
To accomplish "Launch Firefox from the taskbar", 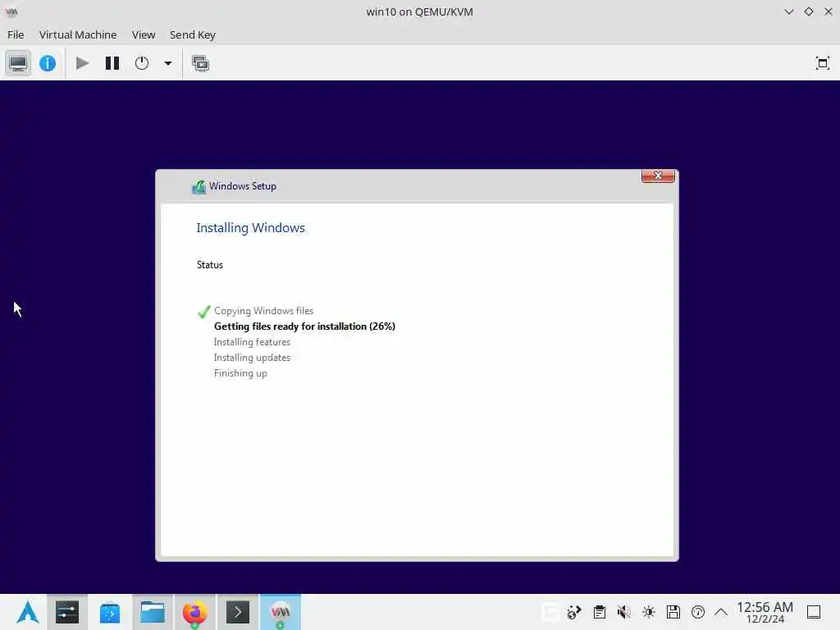I will [195, 612].
